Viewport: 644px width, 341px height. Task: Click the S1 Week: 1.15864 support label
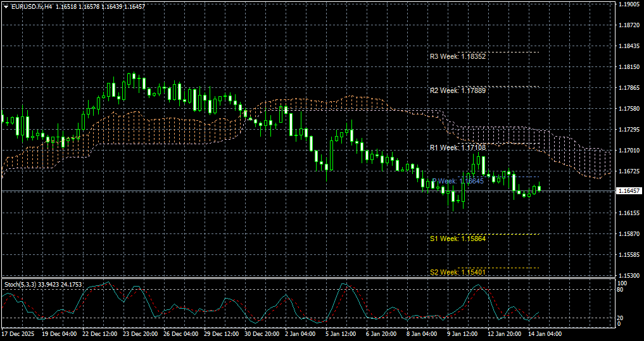pyautogui.click(x=458, y=239)
